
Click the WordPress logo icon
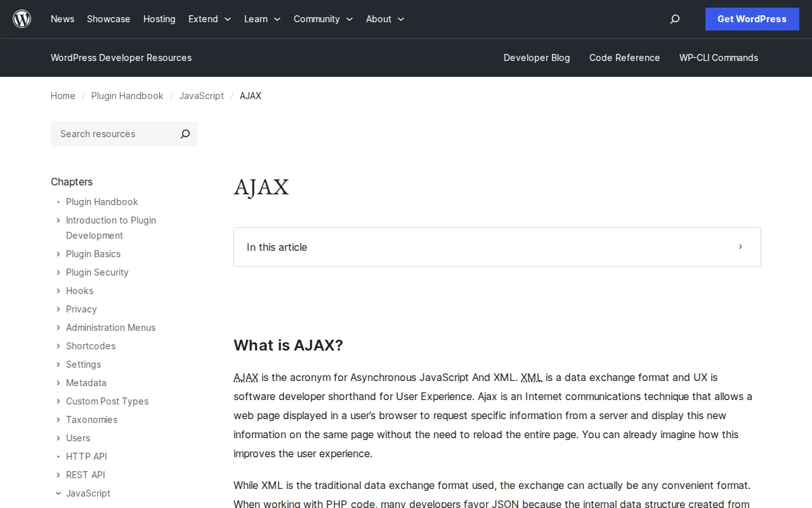point(22,18)
